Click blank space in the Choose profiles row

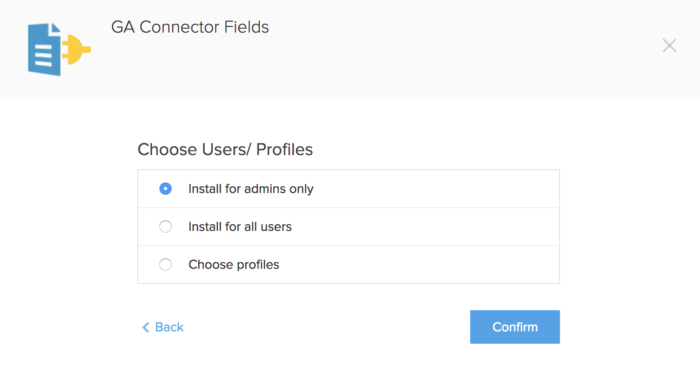[420, 265]
